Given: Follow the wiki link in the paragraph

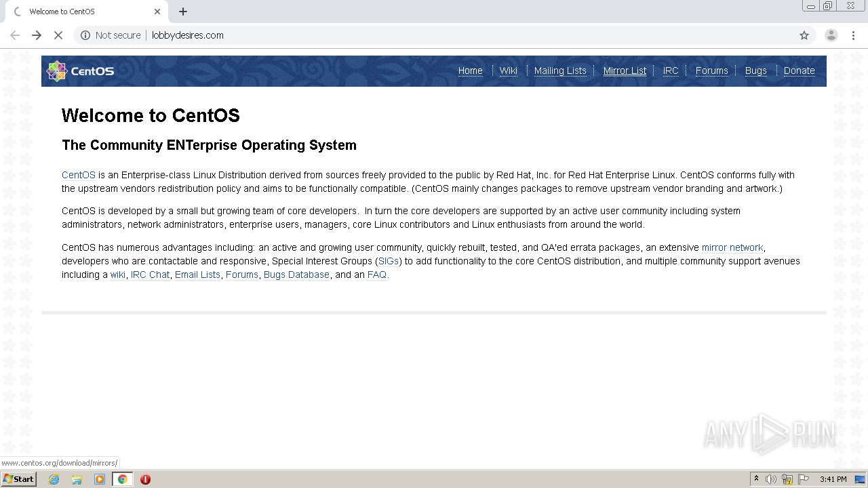Looking at the screenshot, I should 117,274.
